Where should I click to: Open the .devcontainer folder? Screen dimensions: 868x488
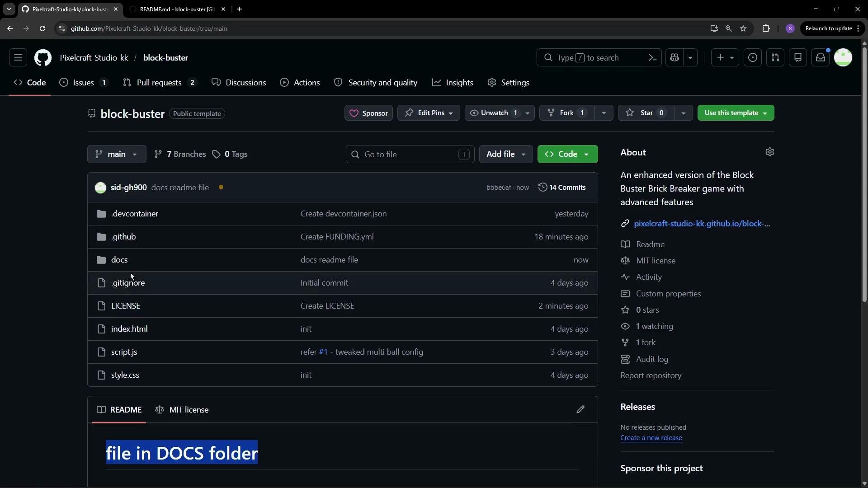[x=135, y=214]
